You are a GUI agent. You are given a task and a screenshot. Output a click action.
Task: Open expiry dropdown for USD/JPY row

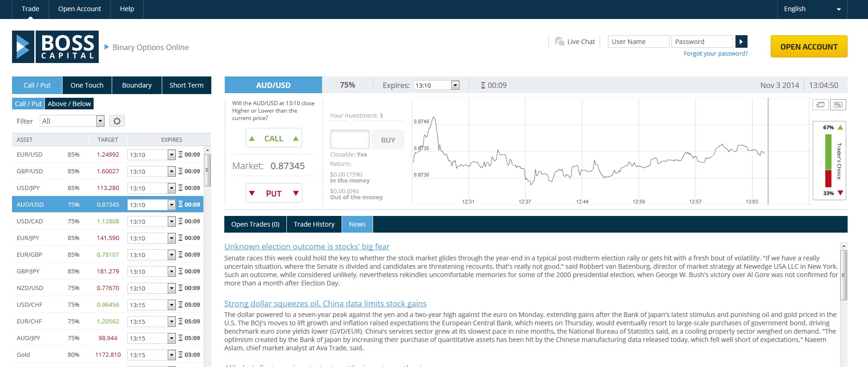pos(152,188)
